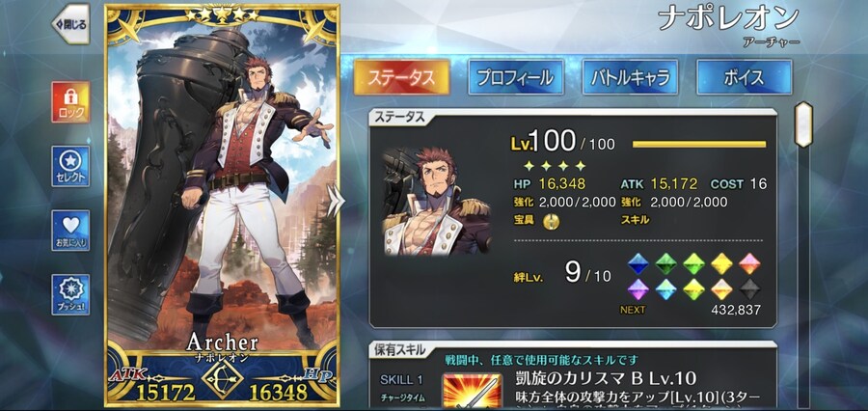The width and height of the screenshot is (868, 411).
Task: Click the purple bond crystal icon
Action: pos(637,289)
